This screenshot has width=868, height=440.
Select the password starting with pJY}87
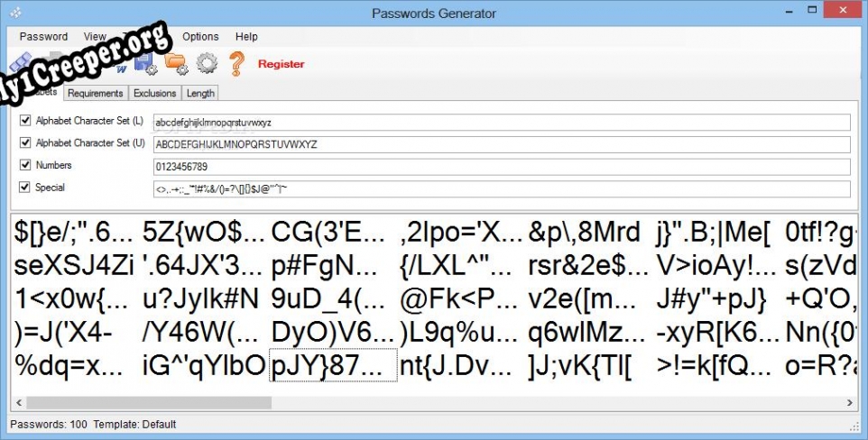tap(333, 365)
